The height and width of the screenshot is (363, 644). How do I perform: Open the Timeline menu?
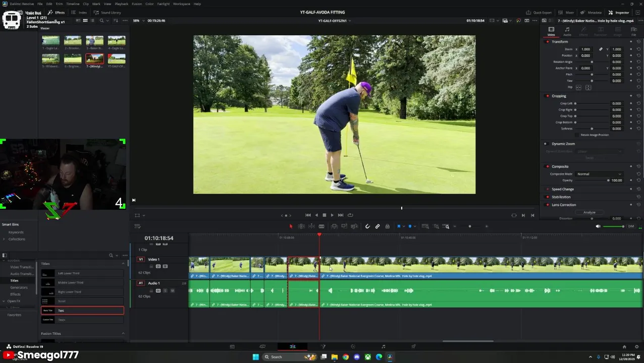click(73, 4)
